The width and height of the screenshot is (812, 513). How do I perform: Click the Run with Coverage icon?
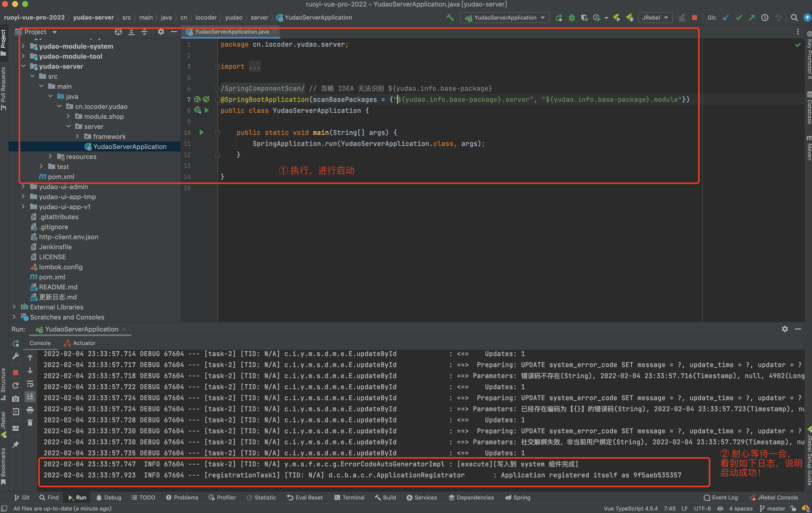pos(584,18)
